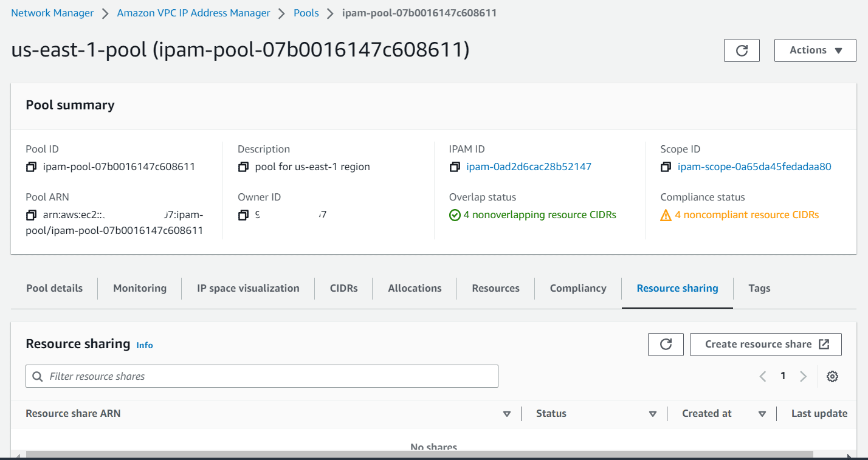Sort by Status column arrow
Viewport: 868px width, 460px height.
pyautogui.click(x=653, y=414)
